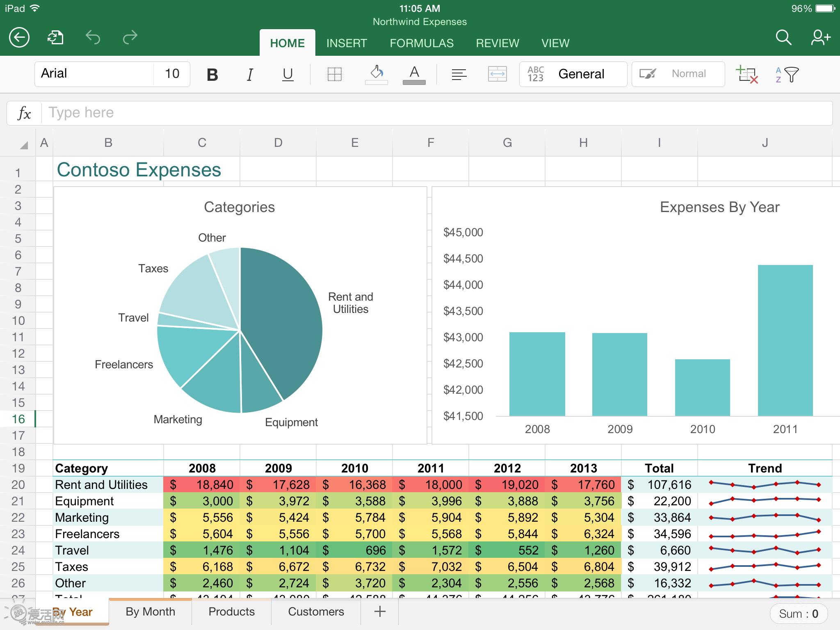The width and height of the screenshot is (840, 630).
Task: Open the Normal cell styles dropdown
Action: click(678, 74)
